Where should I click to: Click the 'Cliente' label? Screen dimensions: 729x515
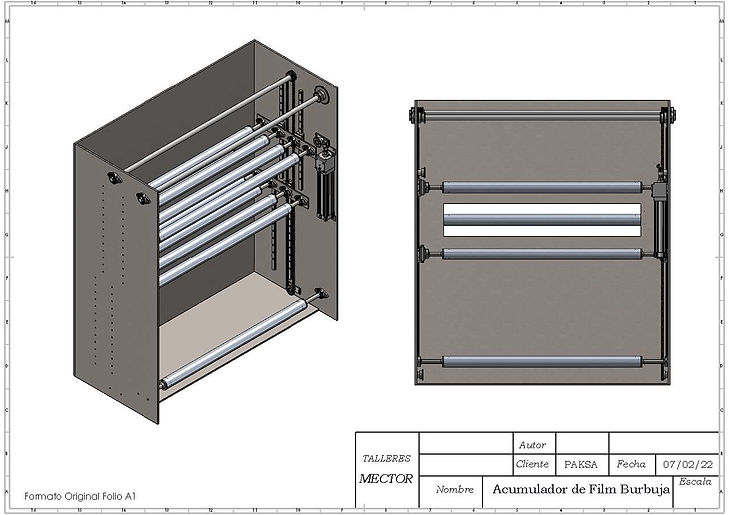tap(532, 464)
